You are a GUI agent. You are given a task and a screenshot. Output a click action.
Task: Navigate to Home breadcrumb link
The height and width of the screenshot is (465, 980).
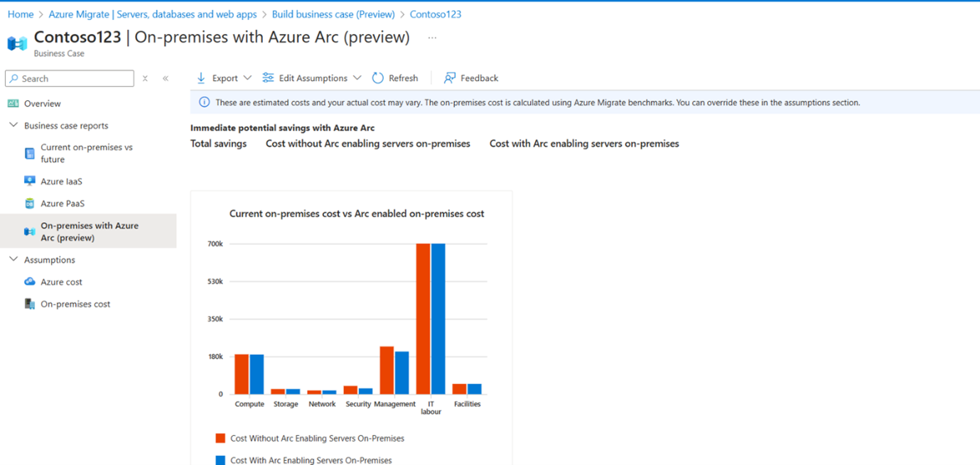coord(21,14)
